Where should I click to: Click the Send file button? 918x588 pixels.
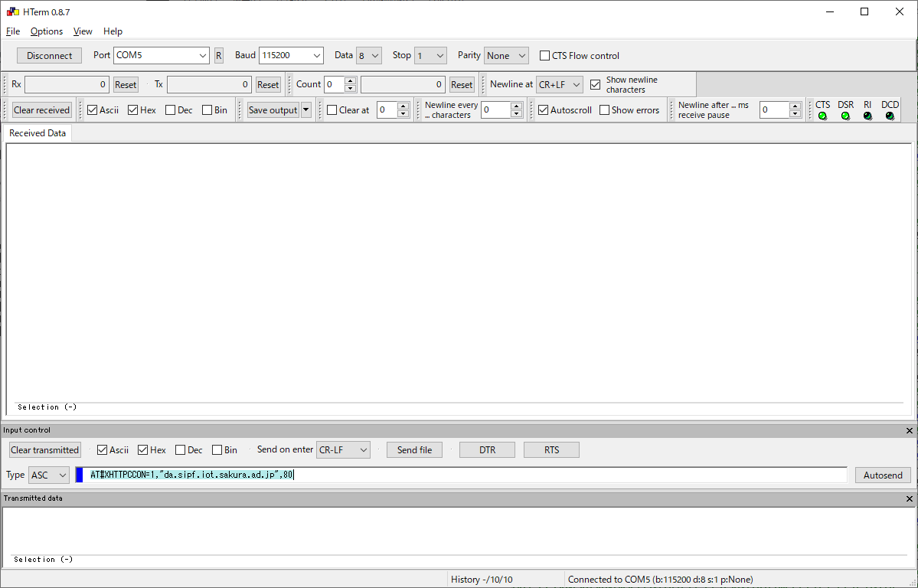coord(414,450)
